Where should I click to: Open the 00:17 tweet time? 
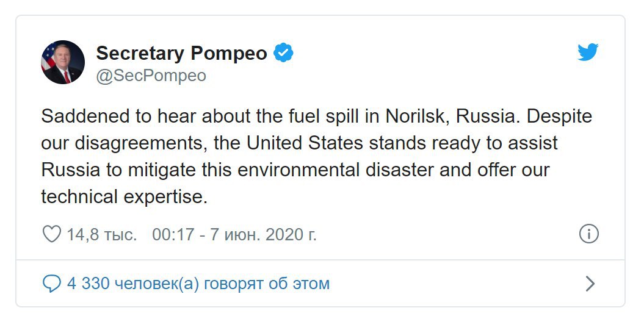tap(173, 234)
